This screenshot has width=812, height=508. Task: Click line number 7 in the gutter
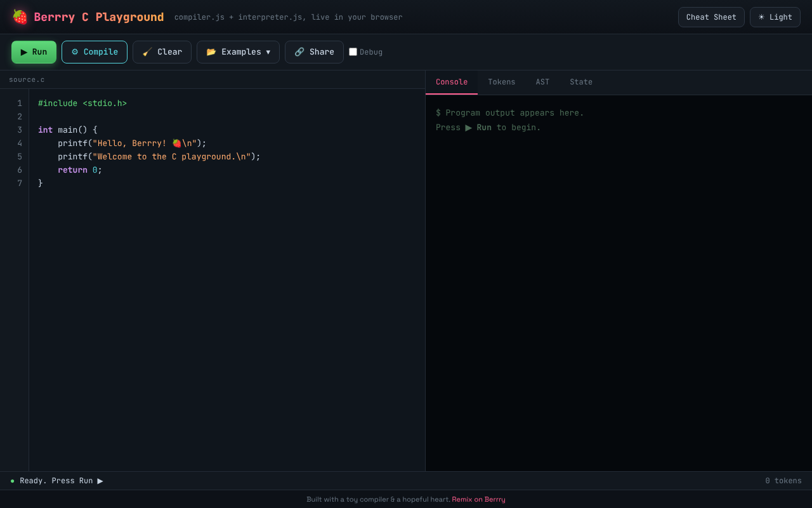coord(20,183)
